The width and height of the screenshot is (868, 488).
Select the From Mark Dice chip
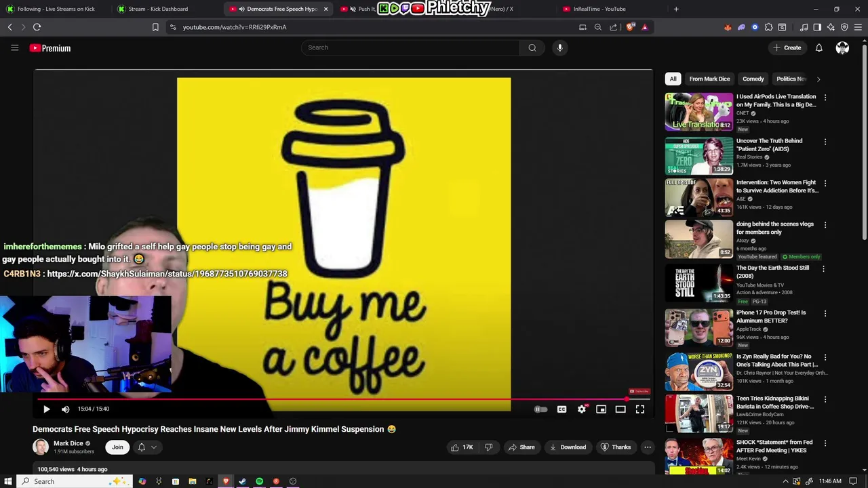(x=709, y=79)
